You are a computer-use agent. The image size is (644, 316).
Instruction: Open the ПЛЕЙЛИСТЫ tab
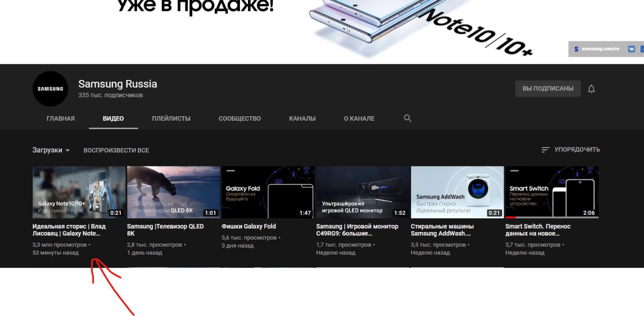(171, 118)
